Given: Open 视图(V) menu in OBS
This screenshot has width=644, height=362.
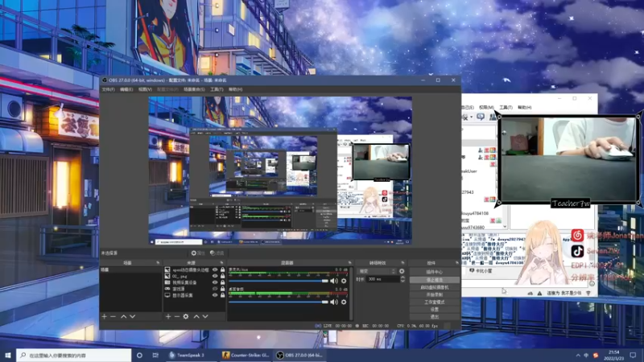Looking at the screenshot, I should (x=145, y=89).
